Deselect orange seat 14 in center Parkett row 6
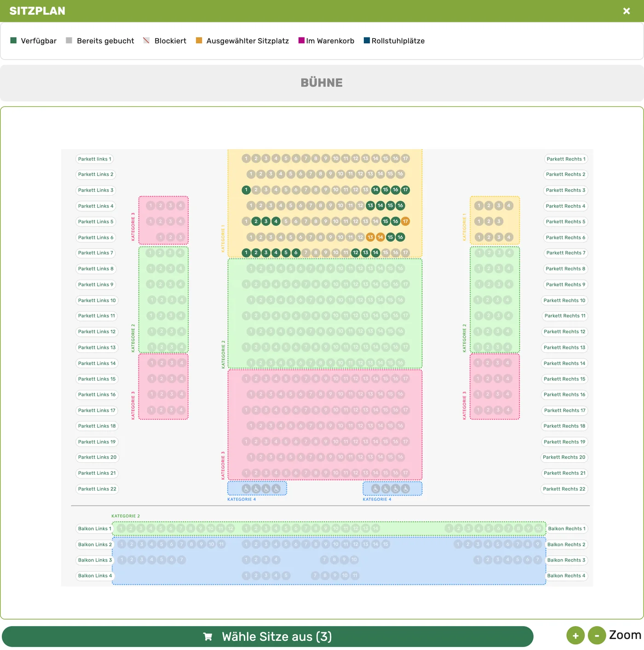This screenshot has width=644, height=650. (x=380, y=237)
